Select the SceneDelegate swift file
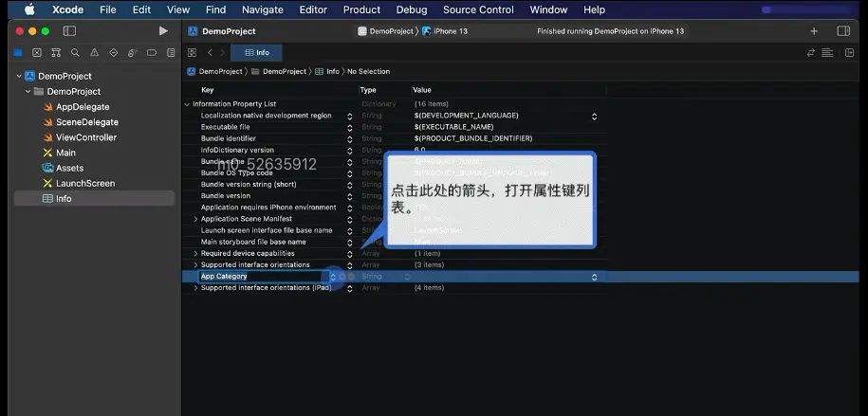The image size is (868, 416). coord(87,122)
